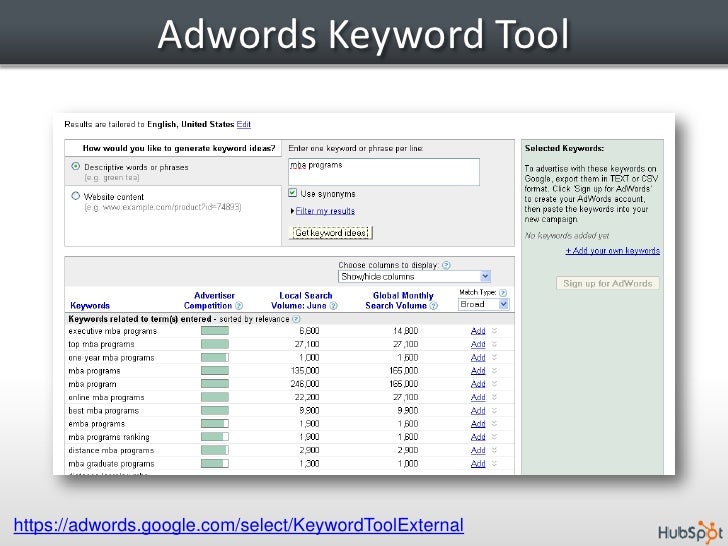Click competition bar for emba programs
The width and height of the screenshot is (728, 546).
point(215,424)
